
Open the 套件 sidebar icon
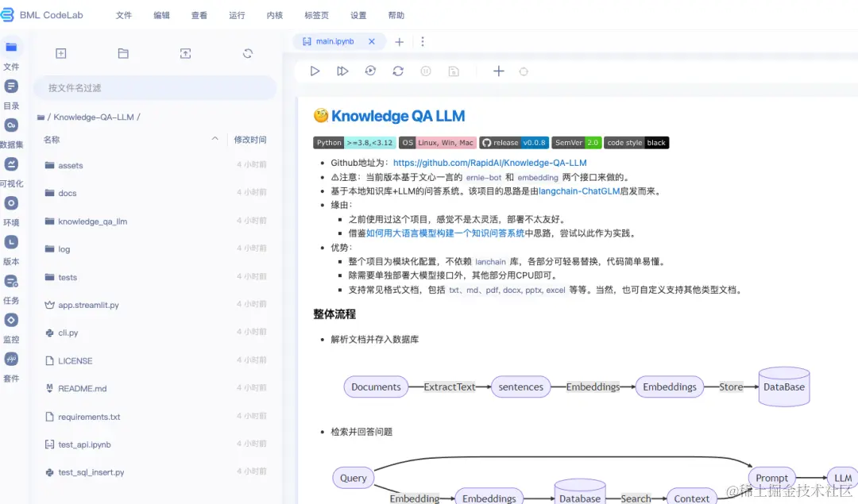coord(11,359)
